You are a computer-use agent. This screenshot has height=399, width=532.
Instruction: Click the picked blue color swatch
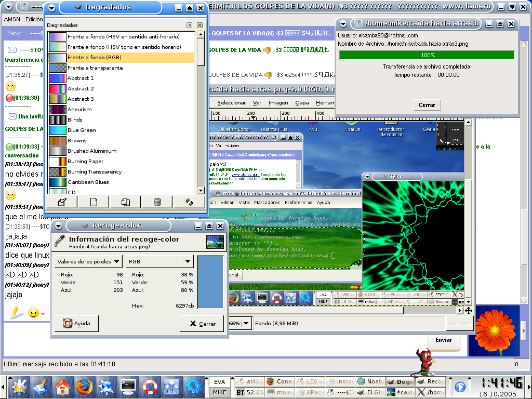point(210,282)
